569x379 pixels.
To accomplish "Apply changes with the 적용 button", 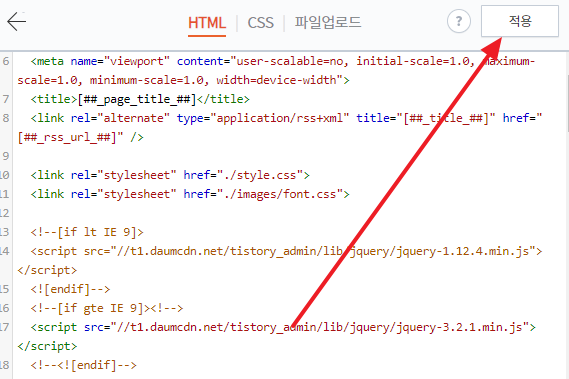I will pyautogui.click(x=520, y=21).
